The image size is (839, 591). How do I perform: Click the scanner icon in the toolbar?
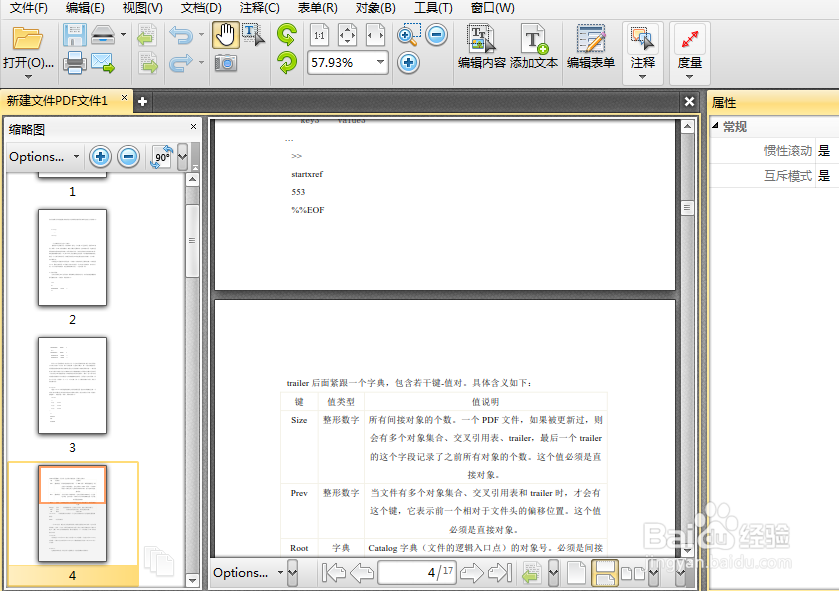(x=103, y=35)
